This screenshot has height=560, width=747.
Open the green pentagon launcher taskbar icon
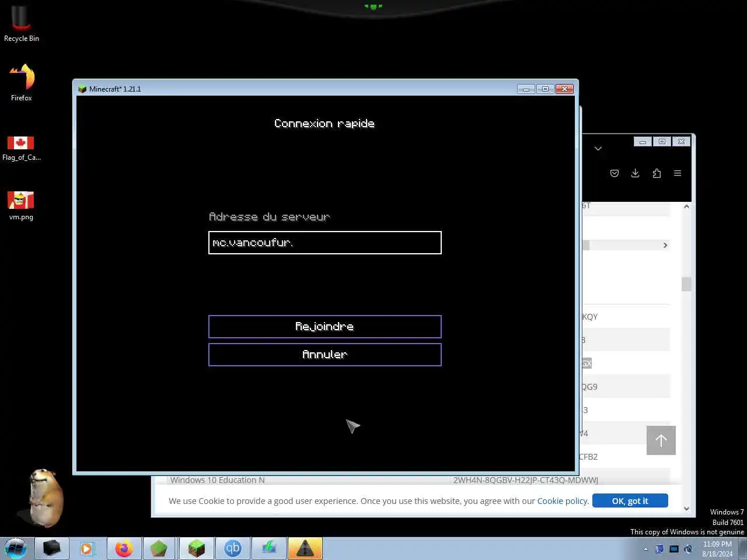(159, 548)
